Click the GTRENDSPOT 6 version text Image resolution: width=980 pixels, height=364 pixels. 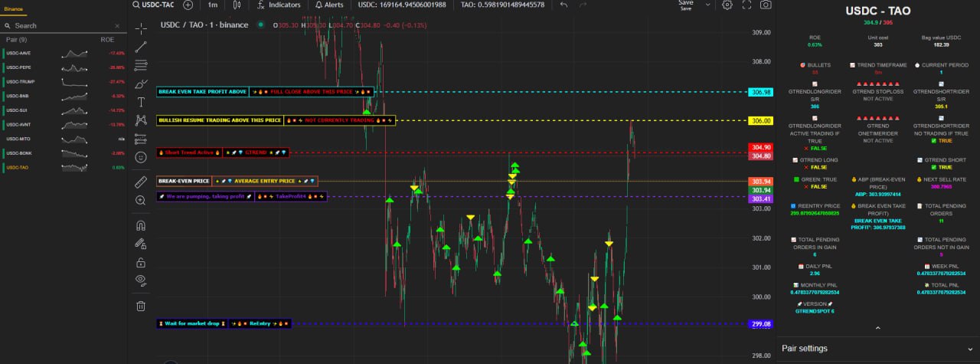[815, 311]
